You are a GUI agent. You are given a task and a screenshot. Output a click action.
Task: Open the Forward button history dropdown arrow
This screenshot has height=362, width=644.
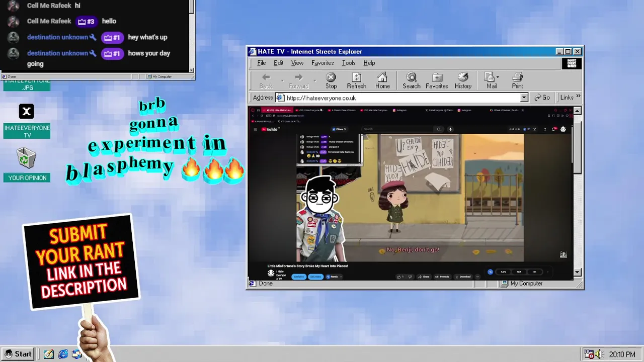pyautogui.click(x=315, y=80)
